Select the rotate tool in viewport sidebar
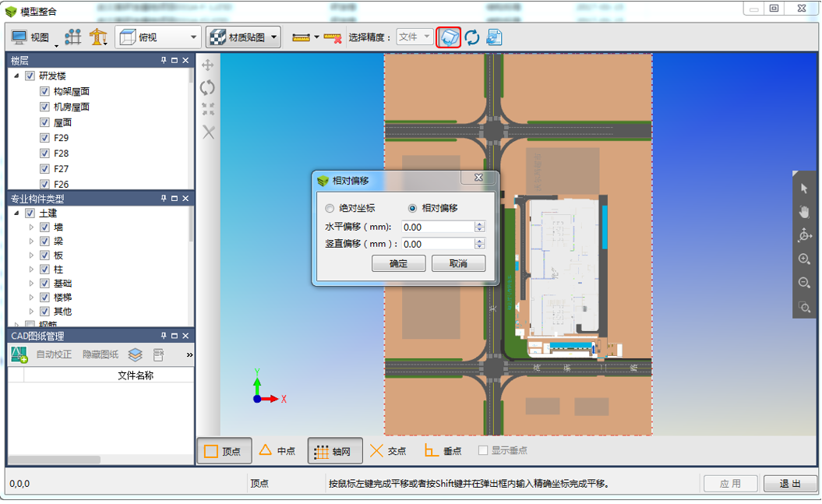The image size is (822, 504). click(208, 87)
